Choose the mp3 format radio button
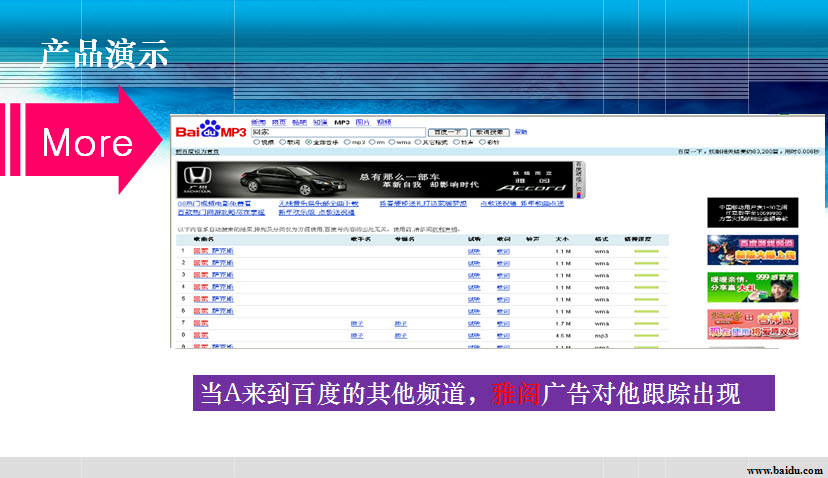Image resolution: width=828 pixels, height=478 pixels. coord(347,142)
